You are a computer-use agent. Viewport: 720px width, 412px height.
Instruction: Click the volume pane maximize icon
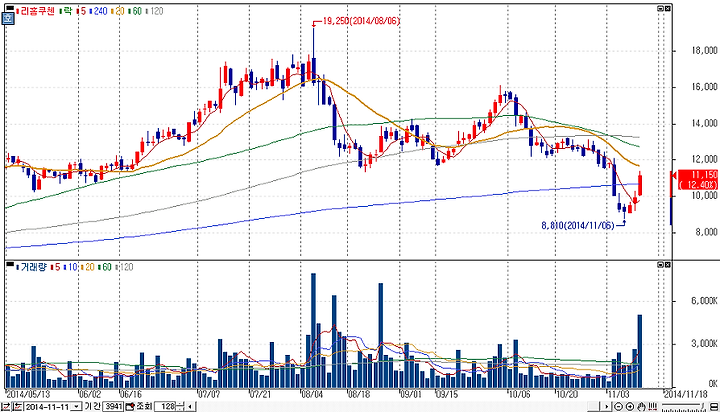[660, 265]
